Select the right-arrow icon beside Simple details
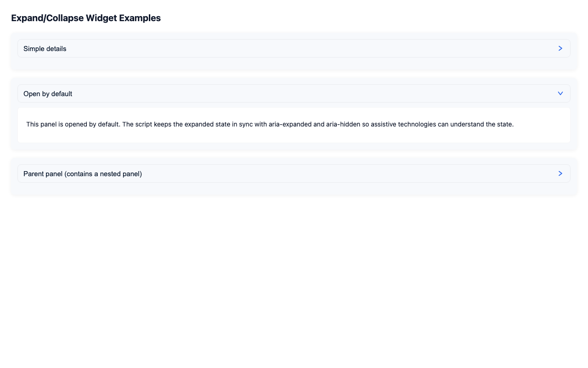This screenshot has height=368, width=588. coord(560,48)
